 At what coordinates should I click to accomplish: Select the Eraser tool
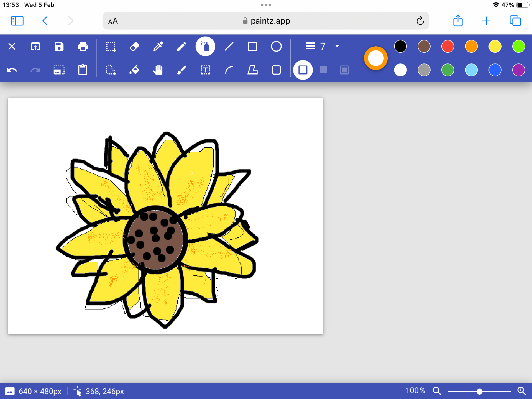click(x=134, y=47)
